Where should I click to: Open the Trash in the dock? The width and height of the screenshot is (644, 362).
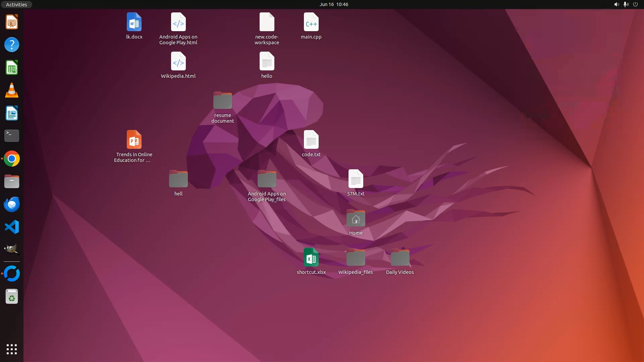tap(12, 297)
